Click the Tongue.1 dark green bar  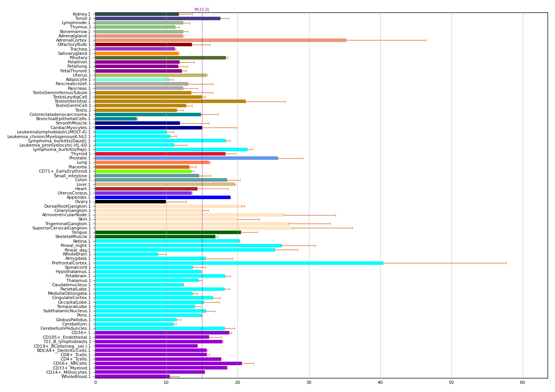point(168,232)
